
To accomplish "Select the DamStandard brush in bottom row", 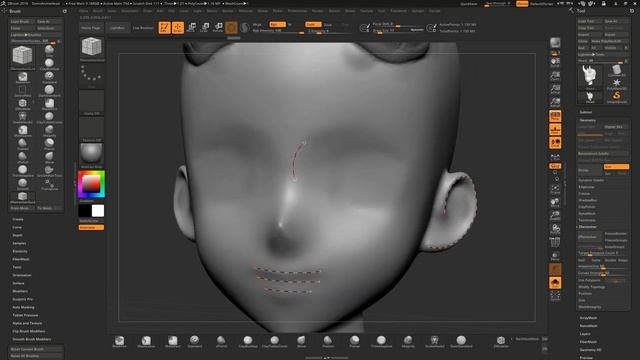I will point(461,342).
